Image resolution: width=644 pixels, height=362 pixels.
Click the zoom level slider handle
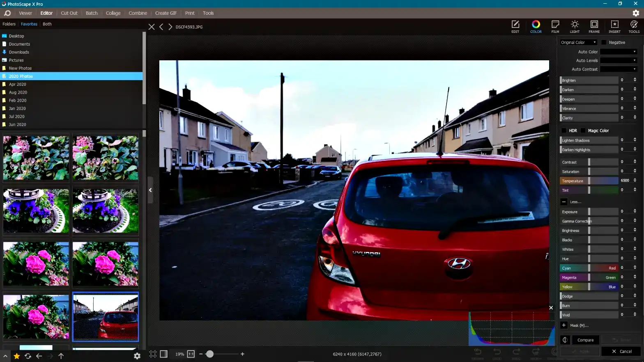point(210,354)
